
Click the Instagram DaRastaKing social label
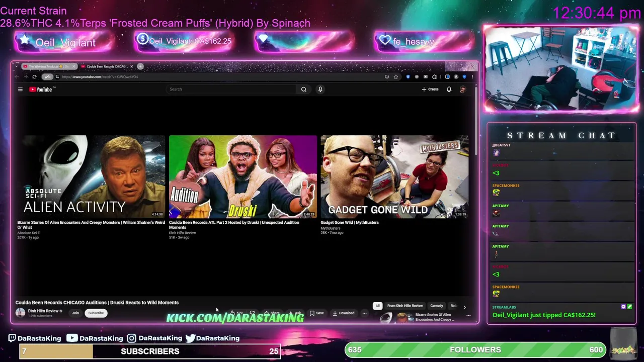[154, 338]
